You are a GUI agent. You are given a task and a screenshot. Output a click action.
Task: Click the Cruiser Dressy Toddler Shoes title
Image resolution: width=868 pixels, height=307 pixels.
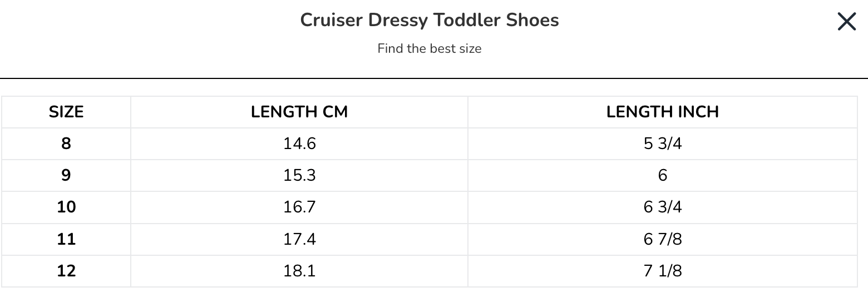[430, 20]
